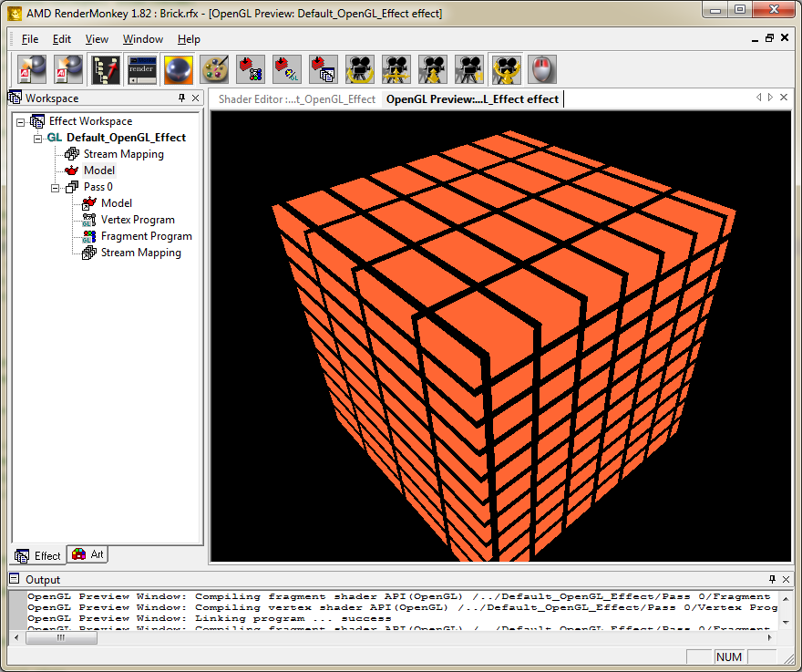Open the Shader Editor toolbar icon
The width and height of the screenshot is (802, 672).
(x=105, y=69)
